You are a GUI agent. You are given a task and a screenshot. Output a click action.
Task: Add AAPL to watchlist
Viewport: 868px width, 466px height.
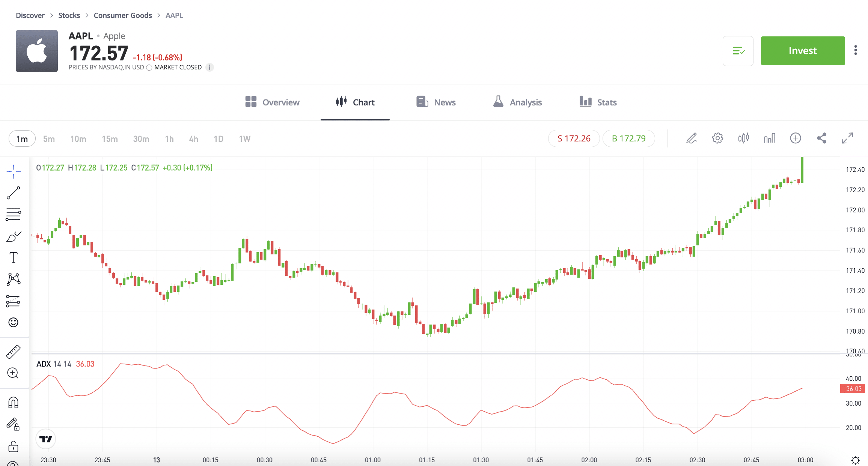[738, 51]
